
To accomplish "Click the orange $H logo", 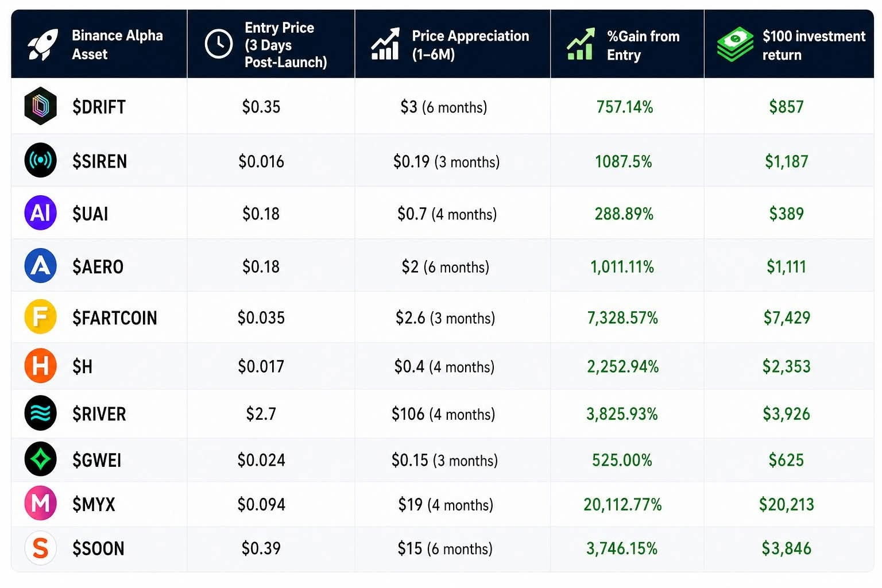I will click(40, 366).
